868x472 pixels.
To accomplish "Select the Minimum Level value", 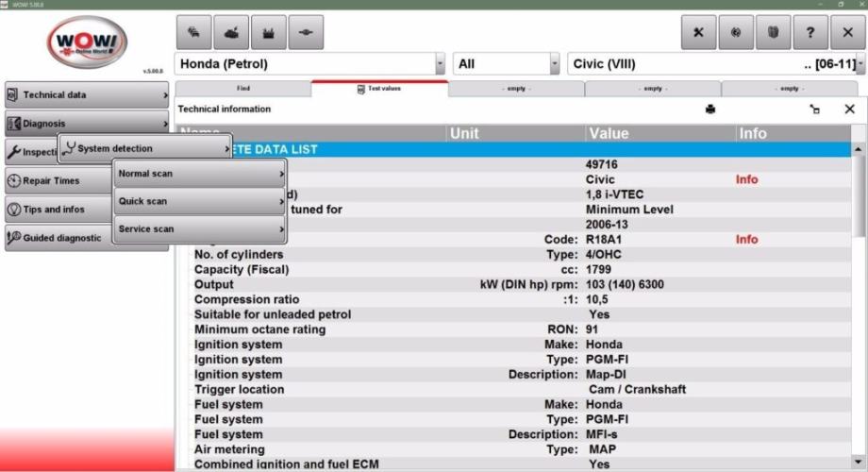I will pos(629,210).
